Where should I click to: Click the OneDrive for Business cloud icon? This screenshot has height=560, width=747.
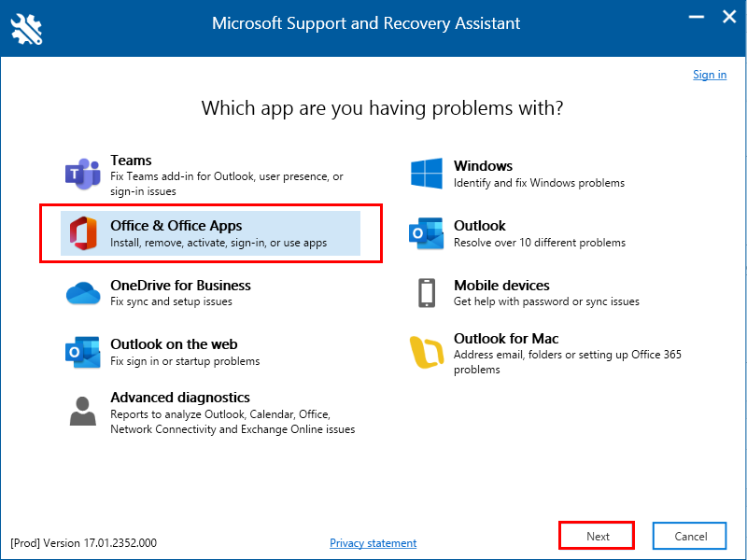pos(82,293)
